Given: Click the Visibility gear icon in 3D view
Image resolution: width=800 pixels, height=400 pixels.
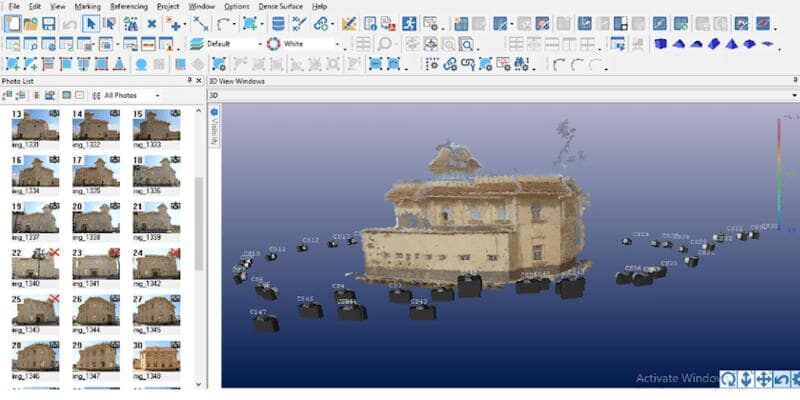Looking at the screenshot, I should (x=214, y=112).
